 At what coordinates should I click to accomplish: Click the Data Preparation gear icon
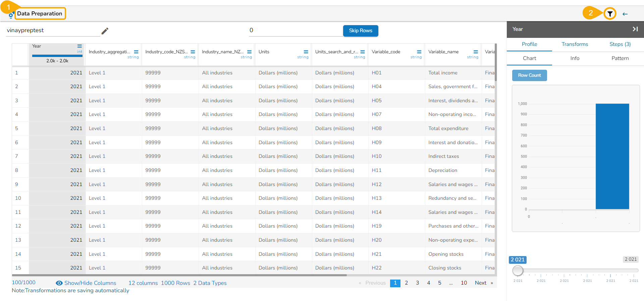(x=11, y=15)
